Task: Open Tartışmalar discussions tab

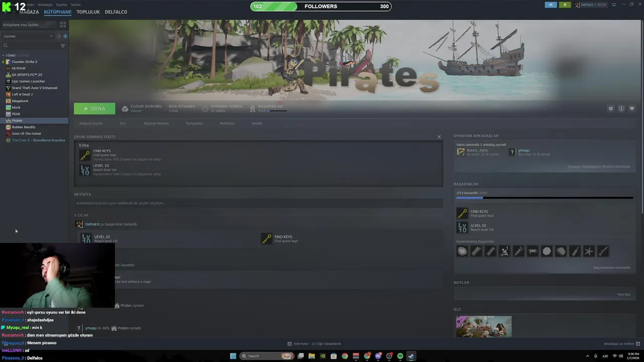Action: 194,123
